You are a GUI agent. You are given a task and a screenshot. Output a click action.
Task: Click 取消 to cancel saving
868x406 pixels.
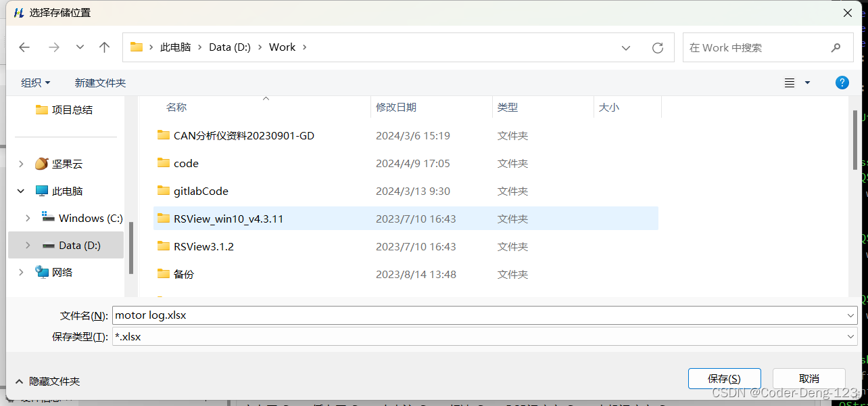tap(809, 378)
